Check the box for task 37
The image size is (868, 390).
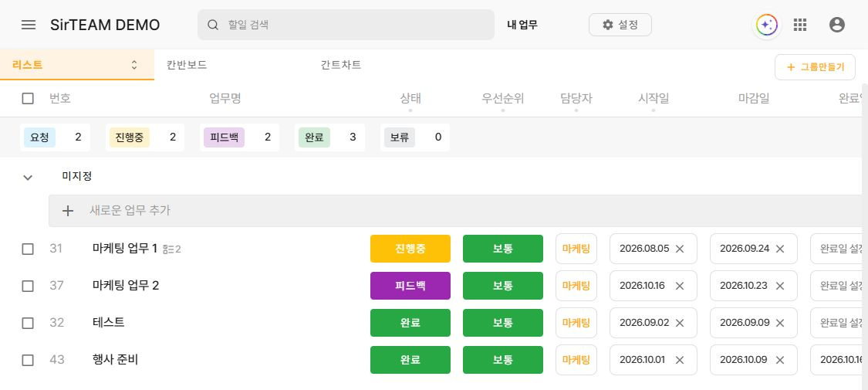point(28,286)
